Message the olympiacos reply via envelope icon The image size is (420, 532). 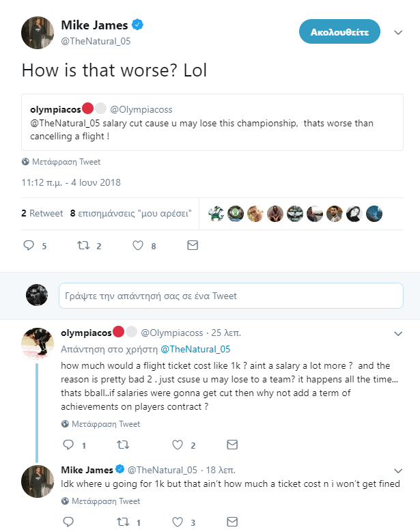coord(232,445)
